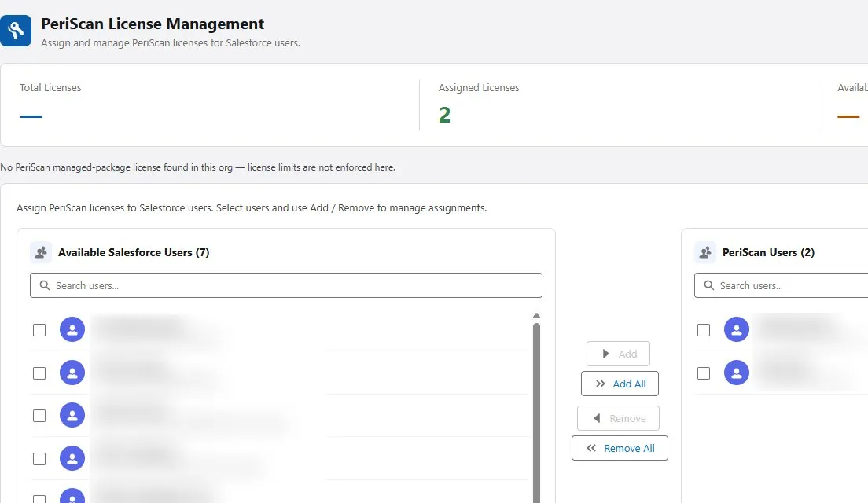The image size is (868, 503).
Task: Select the first PeriScan user checkbox
Action: click(704, 330)
